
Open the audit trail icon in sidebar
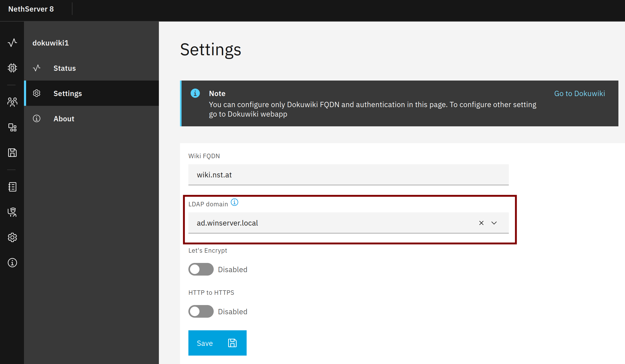[x=12, y=212]
